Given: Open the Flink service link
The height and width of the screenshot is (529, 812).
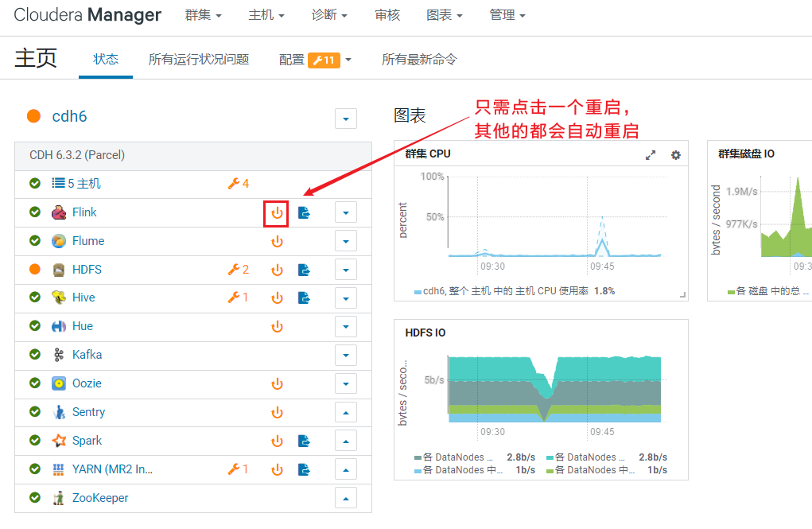Looking at the screenshot, I should pos(84,212).
